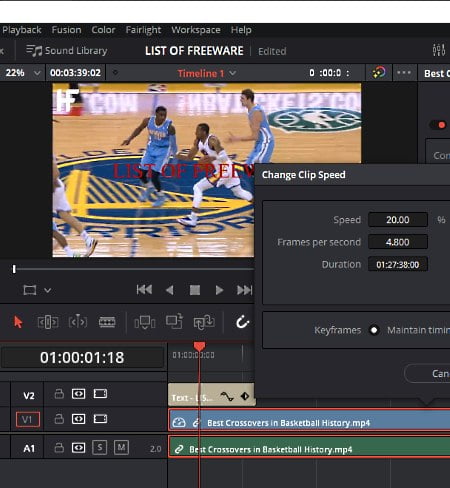Open the mixer icon in top toolbar
Viewport: 450px width, 488px height.
click(x=439, y=50)
